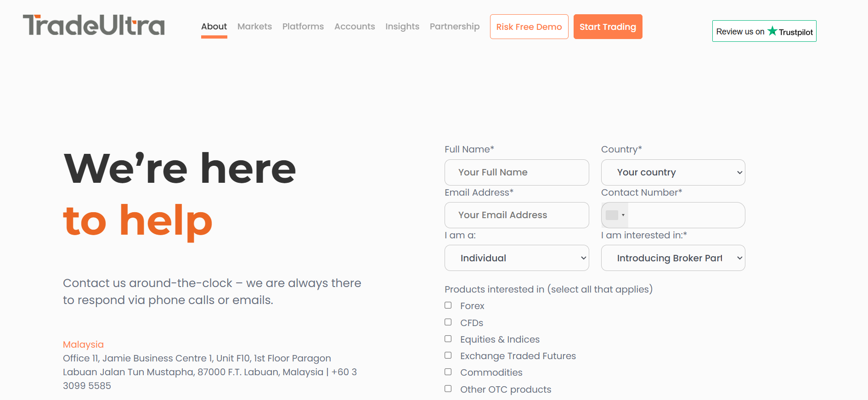Open the phone country flag selector
This screenshot has height=400, width=868.
point(615,215)
